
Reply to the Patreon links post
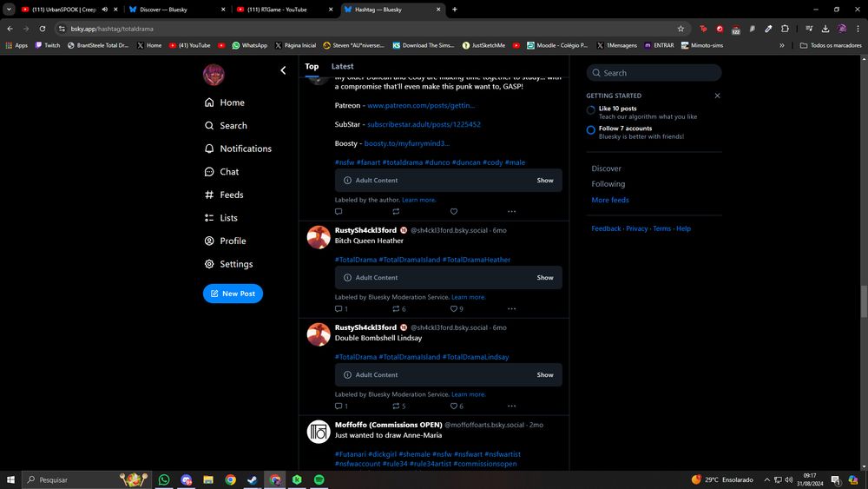pyautogui.click(x=339, y=212)
